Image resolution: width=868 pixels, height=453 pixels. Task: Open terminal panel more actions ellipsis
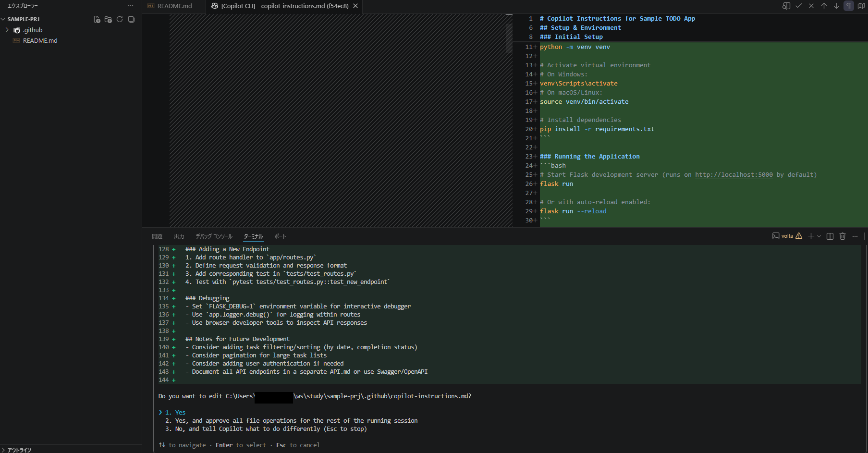[x=855, y=236]
